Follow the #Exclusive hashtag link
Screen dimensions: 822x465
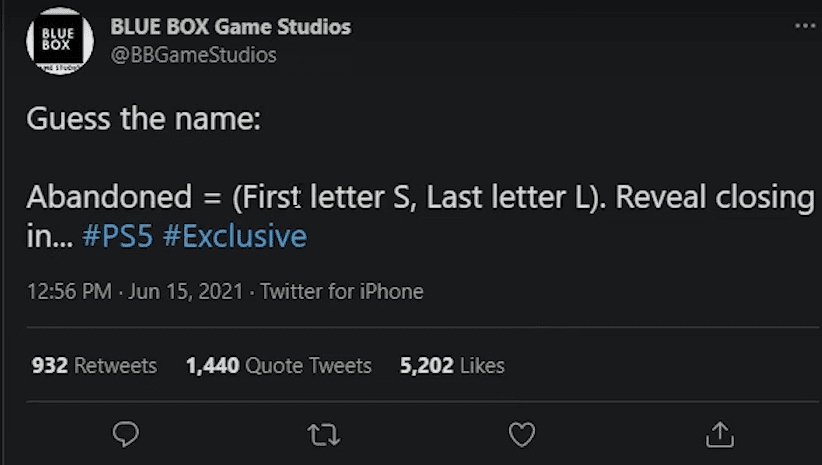(235, 236)
